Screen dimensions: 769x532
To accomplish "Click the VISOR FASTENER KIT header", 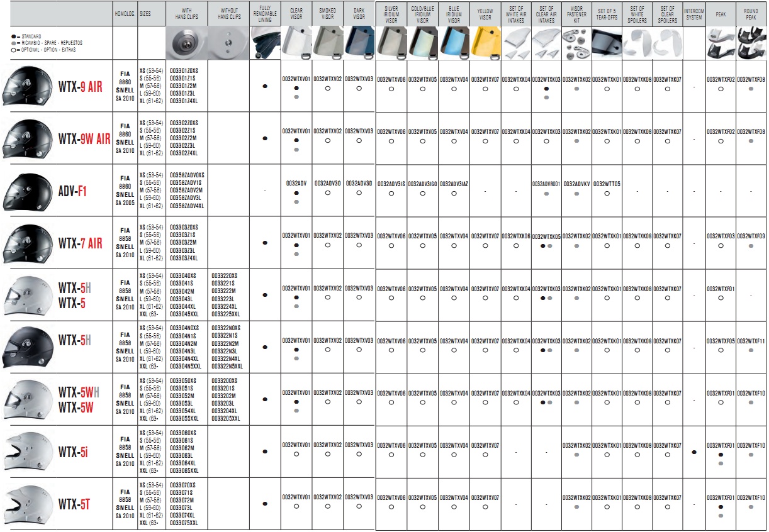I will (x=576, y=13).
